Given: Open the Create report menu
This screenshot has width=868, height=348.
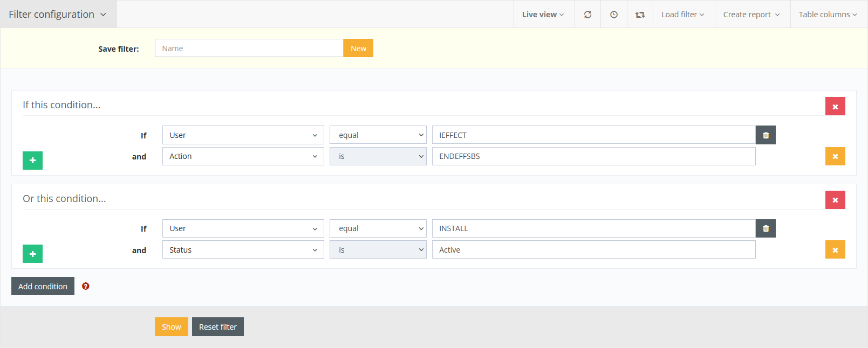Looking at the screenshot, I should point(751,15).
